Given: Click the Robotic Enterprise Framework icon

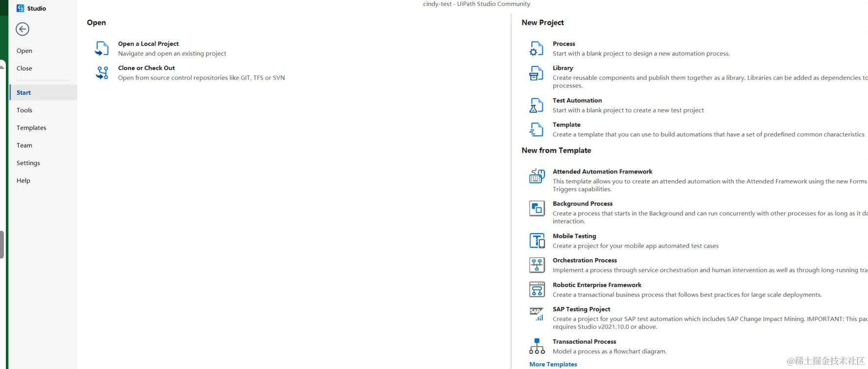Looking at the screenshot, I should (x=537, y=289).
